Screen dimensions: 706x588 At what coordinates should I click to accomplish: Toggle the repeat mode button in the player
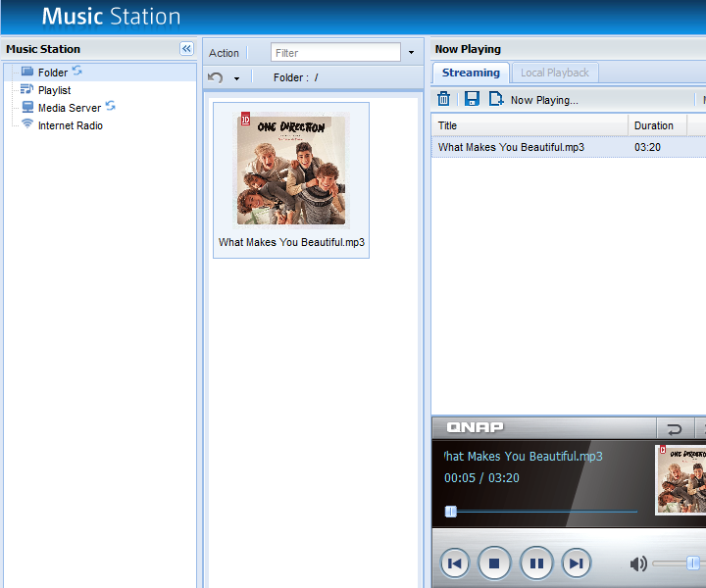[x=674, y=429]
